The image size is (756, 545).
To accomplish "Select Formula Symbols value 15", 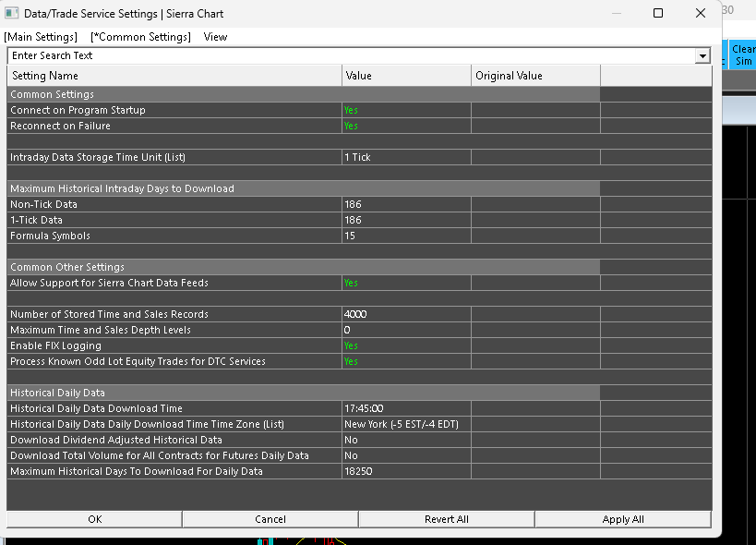I will (406, 236).
